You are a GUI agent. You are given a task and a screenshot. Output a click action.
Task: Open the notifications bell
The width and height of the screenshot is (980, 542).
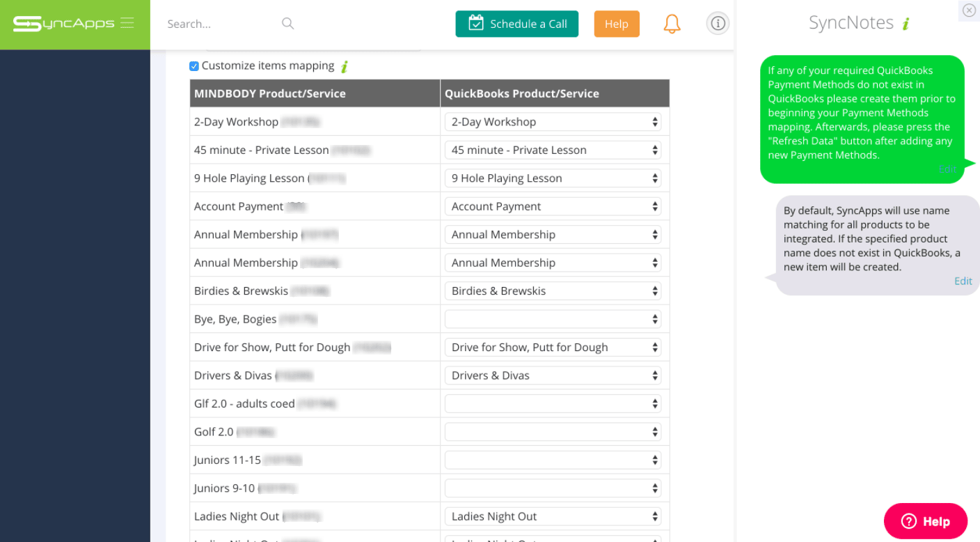pyautogui.click(x=672, y=24)
